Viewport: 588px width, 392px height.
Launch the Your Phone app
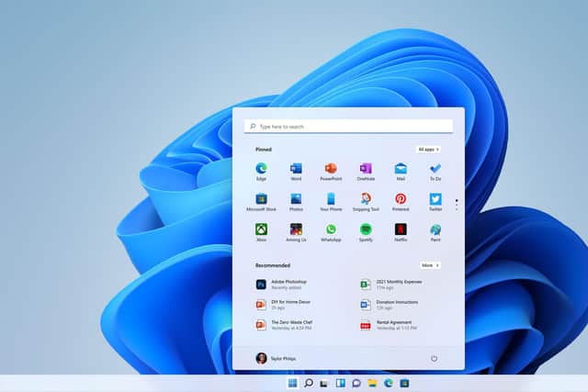pyautogui.click(x=331, y=202)
